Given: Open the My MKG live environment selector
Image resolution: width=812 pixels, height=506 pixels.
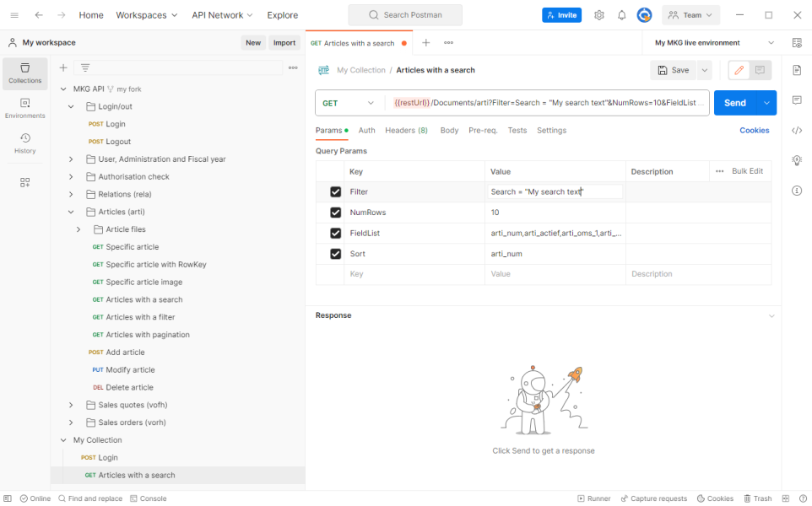Looking at the screenshot, I should tap(714, 43).
